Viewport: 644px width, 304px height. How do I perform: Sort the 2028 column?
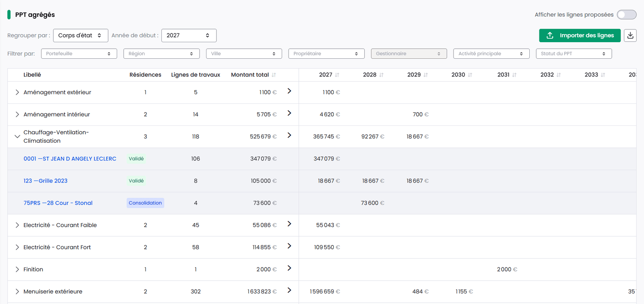coord(381,75)
